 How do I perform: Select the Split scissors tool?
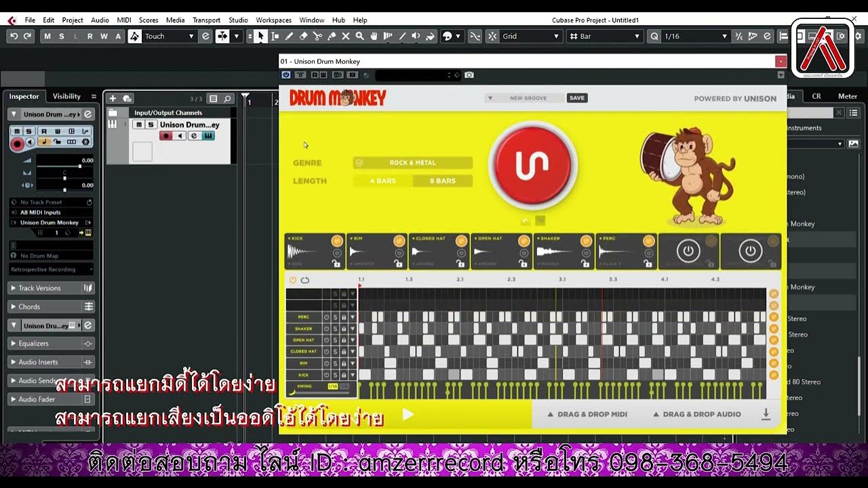[317, 36]
